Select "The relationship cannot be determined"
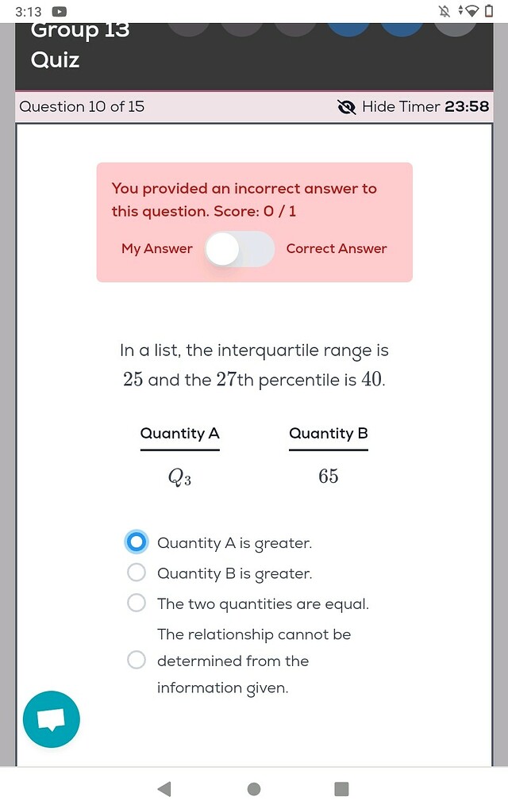 (x=136, y=660)
